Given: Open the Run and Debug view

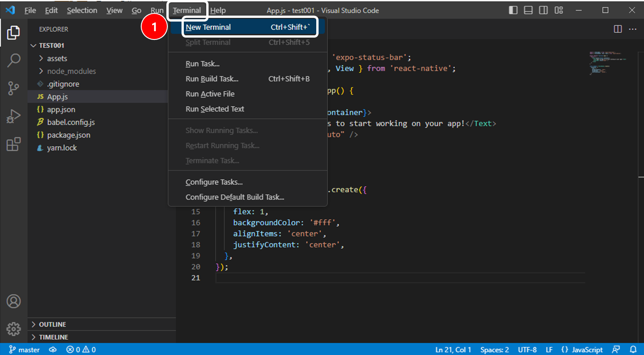Looking at the screenshot, I should point(14,116).
